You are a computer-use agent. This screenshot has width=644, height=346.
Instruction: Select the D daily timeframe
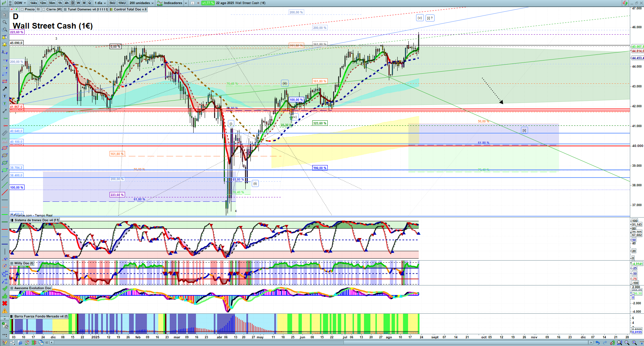tap(73, 3)
